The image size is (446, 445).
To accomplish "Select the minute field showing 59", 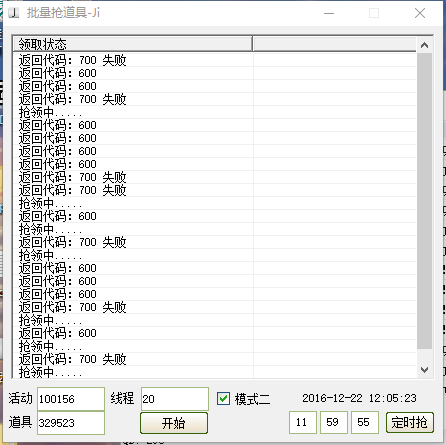I will tap(334, 422).
